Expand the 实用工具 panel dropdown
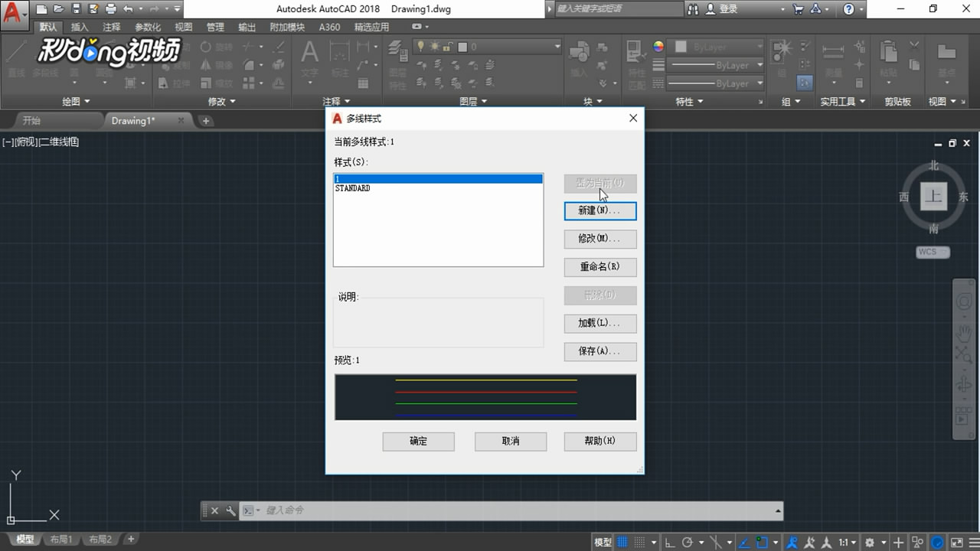Screen dimensions: 980x551 click(x=843, y=101)
